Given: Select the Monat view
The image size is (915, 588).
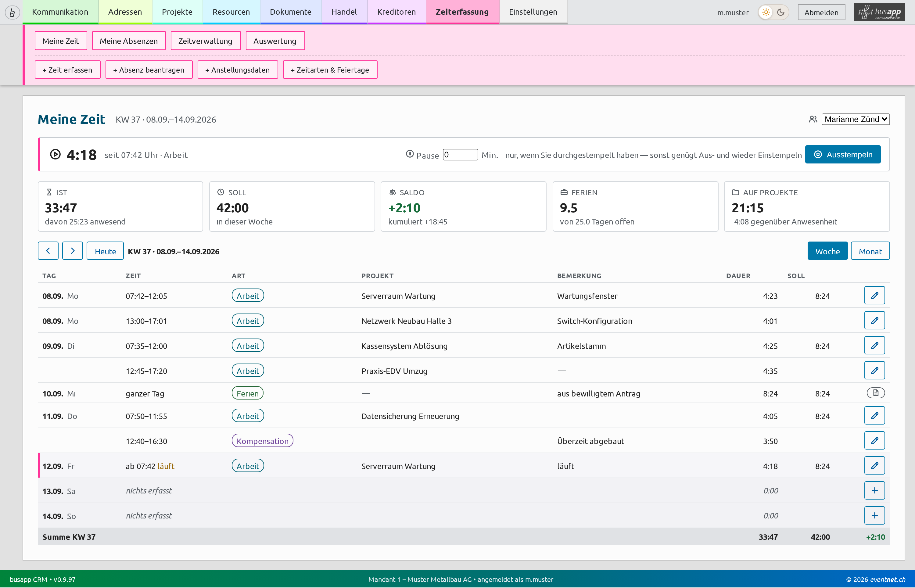Looking at the screenshot, I should tap(870, 251).
